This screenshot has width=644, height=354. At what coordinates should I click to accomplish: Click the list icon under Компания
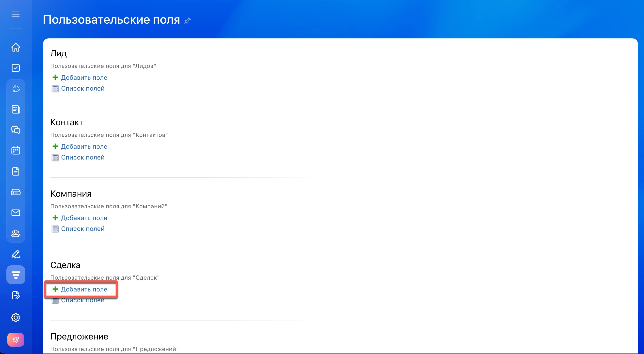tap(55, 229)
